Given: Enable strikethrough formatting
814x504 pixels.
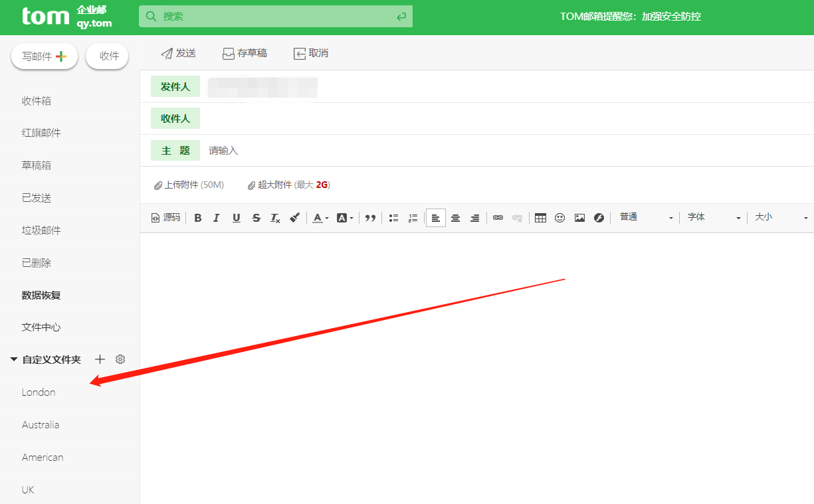Looking at the screenshot, I should click(x=256, y=217).
